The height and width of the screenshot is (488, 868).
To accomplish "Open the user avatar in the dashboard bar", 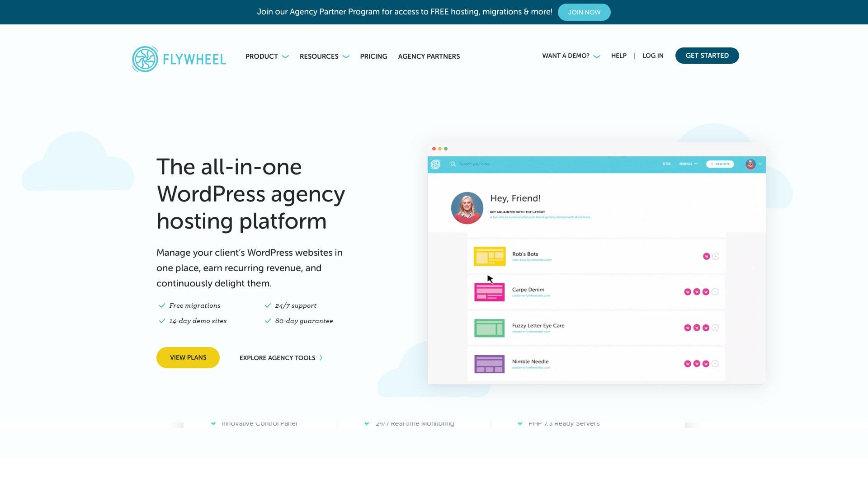I will [x=750, y=164].
